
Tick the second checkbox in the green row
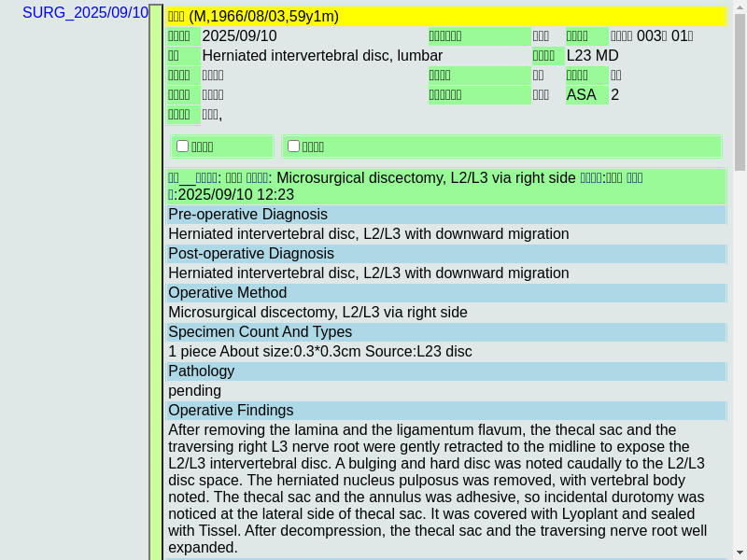293,146
